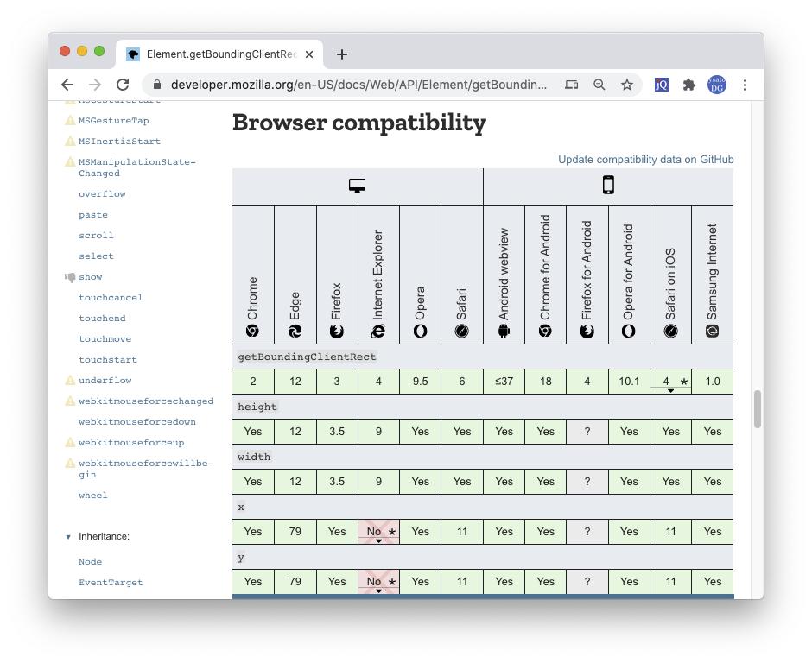Go back using the browser arrow
This screenshot has width=812, height=663.
(x=67, y=85)
